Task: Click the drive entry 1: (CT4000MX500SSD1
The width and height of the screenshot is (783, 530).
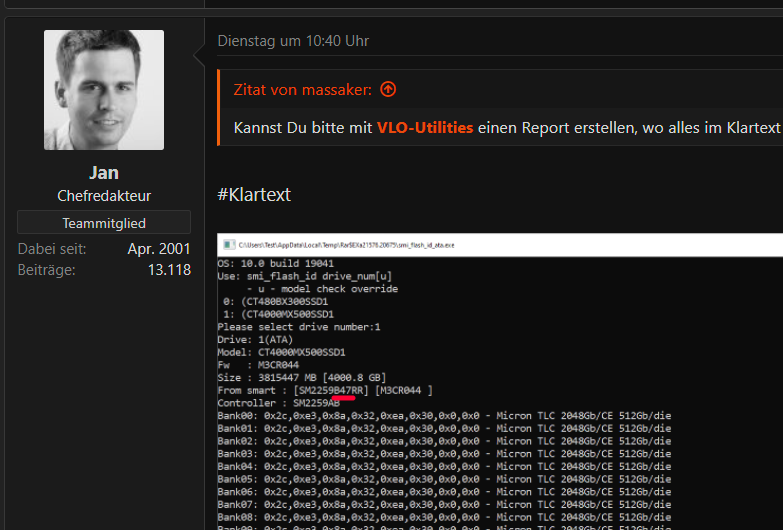Action: (x=278, y=315)
